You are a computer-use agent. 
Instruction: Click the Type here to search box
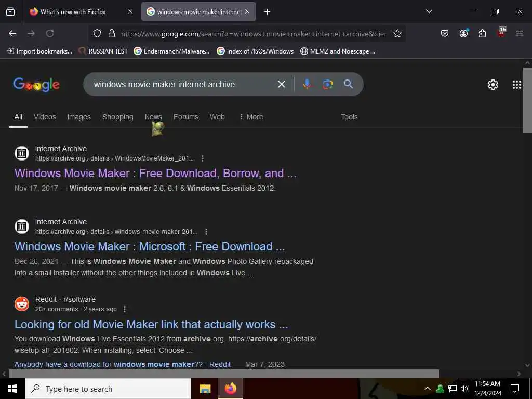click(108, 389)
